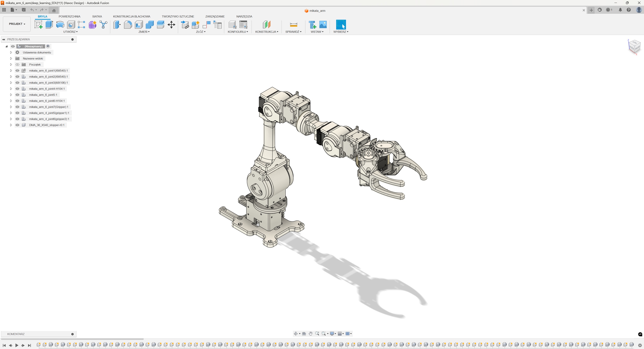Open the SPRAWDŹ menu label

click(294, 32)
